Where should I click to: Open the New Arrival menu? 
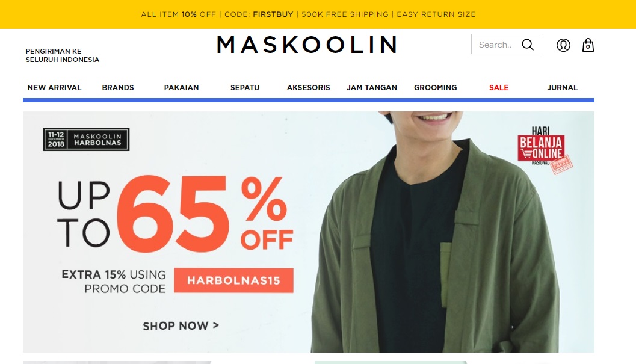pyautogui.click(x=54, y=88)
